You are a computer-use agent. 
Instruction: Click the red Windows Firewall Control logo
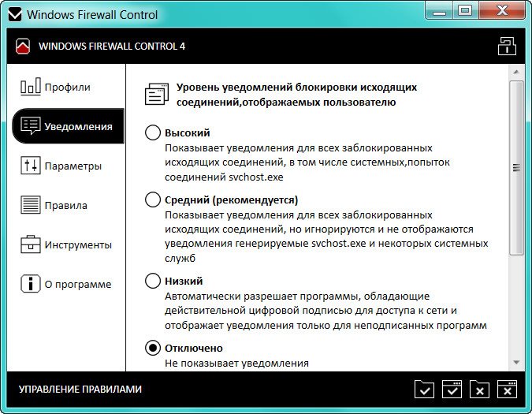click(x=23, y=46)
